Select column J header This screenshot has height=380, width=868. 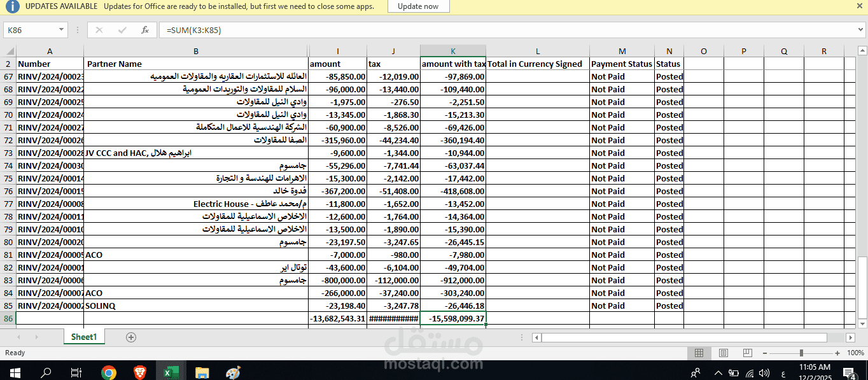[x=394, y=51]
